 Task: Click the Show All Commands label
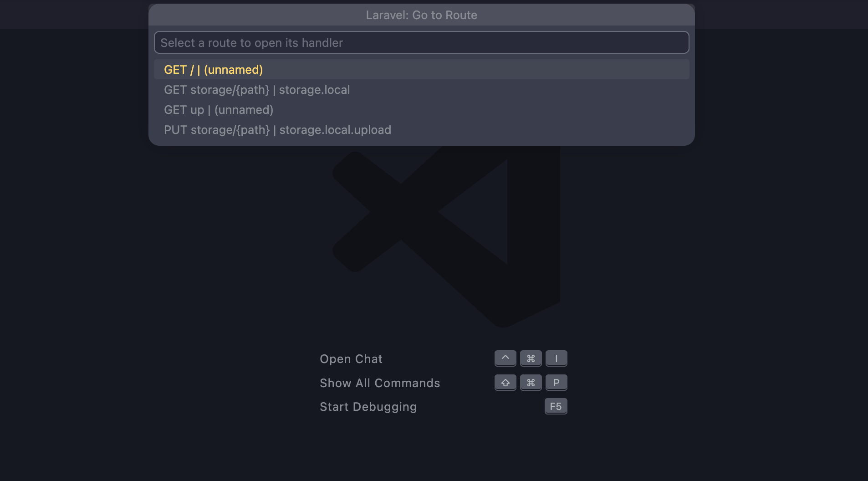pos(380,383)
